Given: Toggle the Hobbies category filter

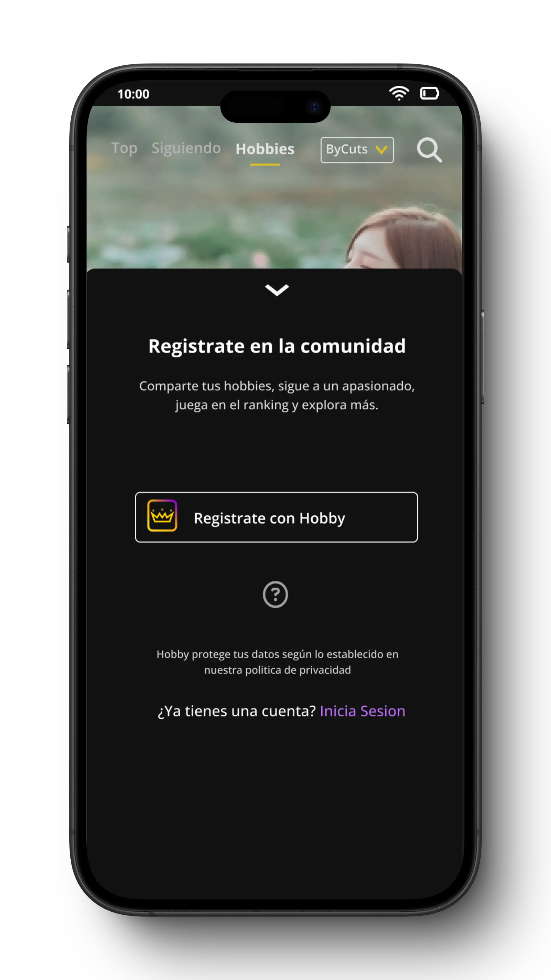Looking at the screenshot, I should tap(264, 148).
